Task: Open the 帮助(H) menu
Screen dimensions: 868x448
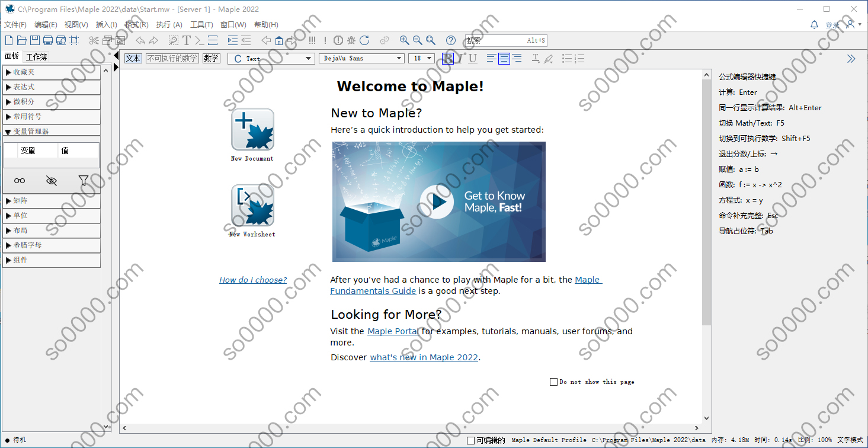Action: click(266, 25)
